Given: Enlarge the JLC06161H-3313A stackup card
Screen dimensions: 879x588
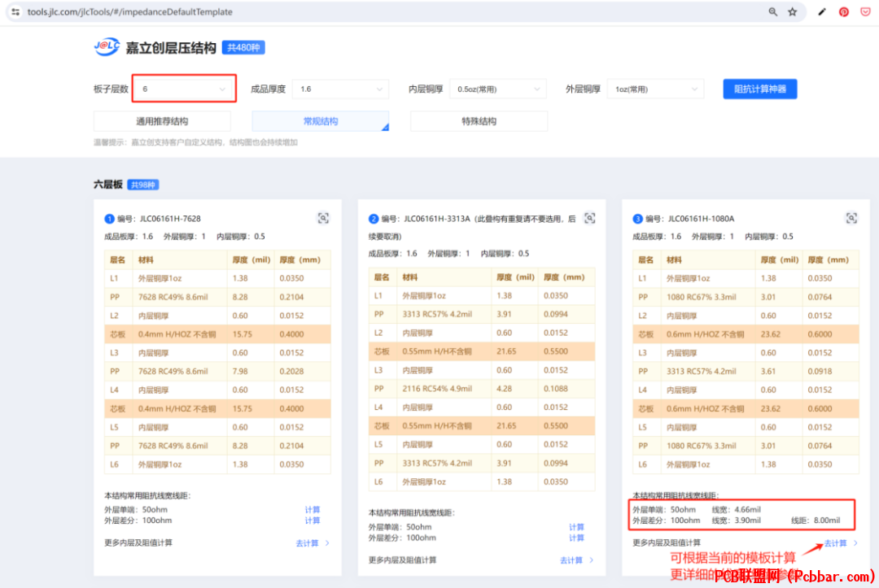Looking at the screenshot, I should pos(590,219).
